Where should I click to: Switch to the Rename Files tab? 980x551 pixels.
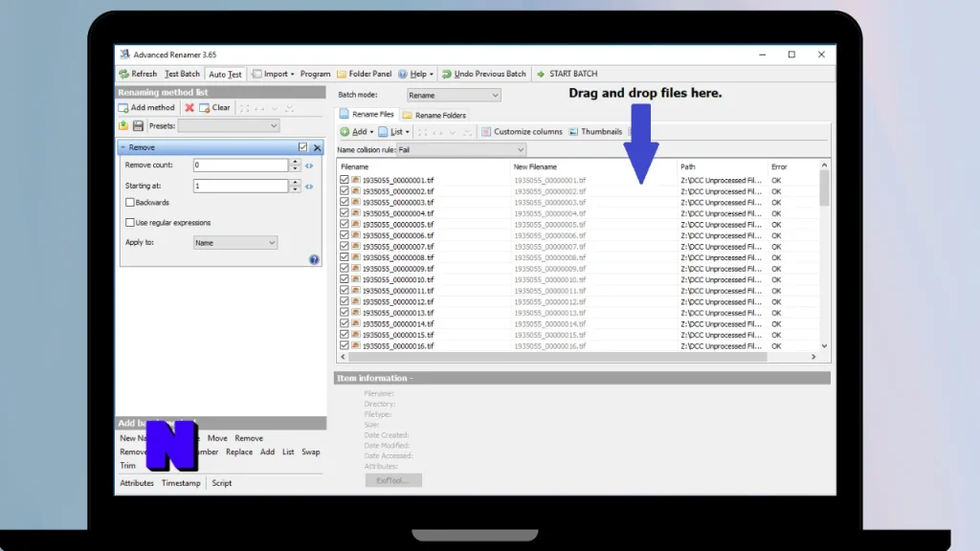pyautogui.click(x=367, y=115)
